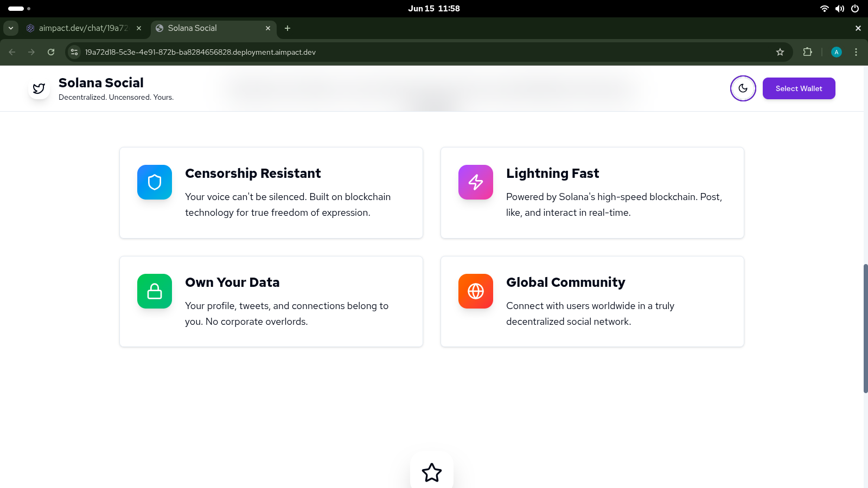Open a new browser tab
This screenshot has width=868, height=488.
point(288,28)
